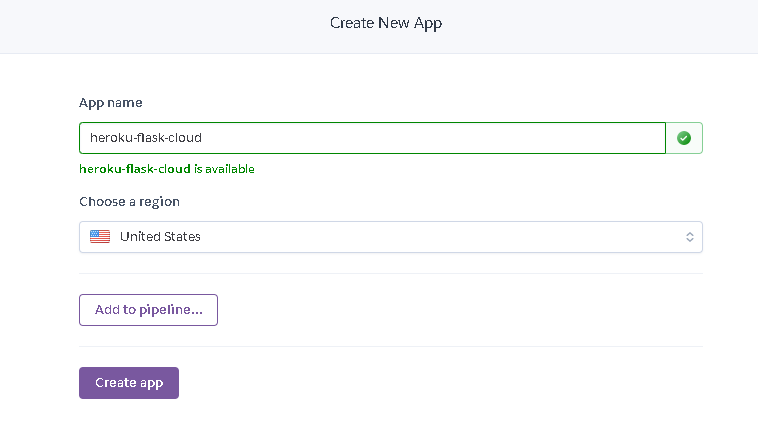Click the divider line below region selector

(x=391, y=274)
